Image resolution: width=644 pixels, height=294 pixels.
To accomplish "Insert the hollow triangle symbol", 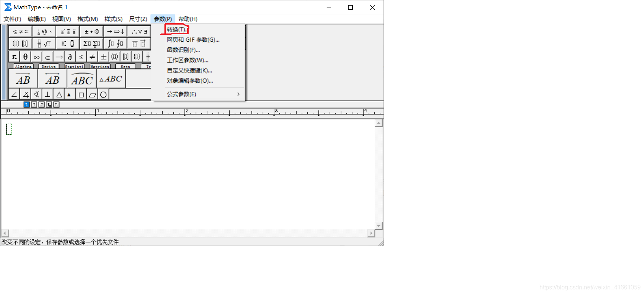I will tap(59, 95).
